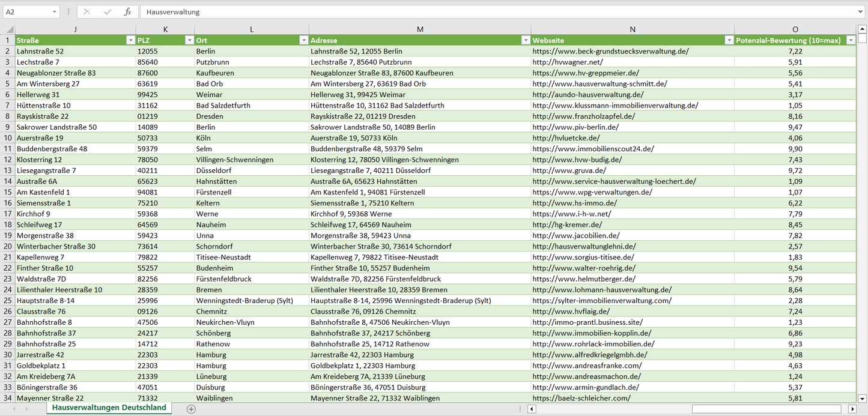Click the Cancel X icon in formula bar

pyautogui.click(x=87, y=12)
